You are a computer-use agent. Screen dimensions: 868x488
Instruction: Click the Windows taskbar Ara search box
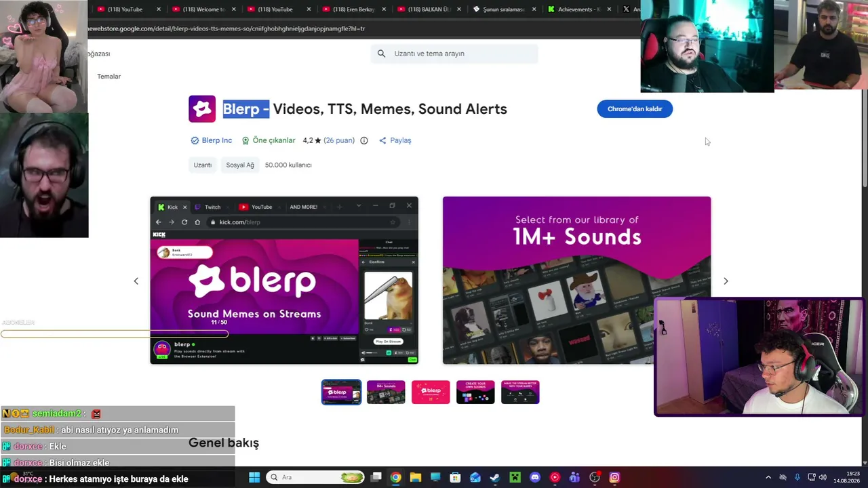tap(315, 478)
